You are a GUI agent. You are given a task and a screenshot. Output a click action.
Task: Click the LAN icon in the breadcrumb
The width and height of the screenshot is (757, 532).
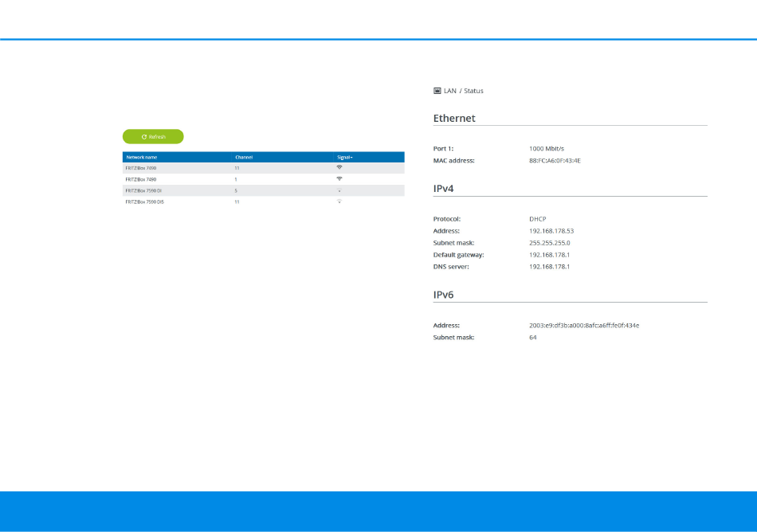point(437,91)
